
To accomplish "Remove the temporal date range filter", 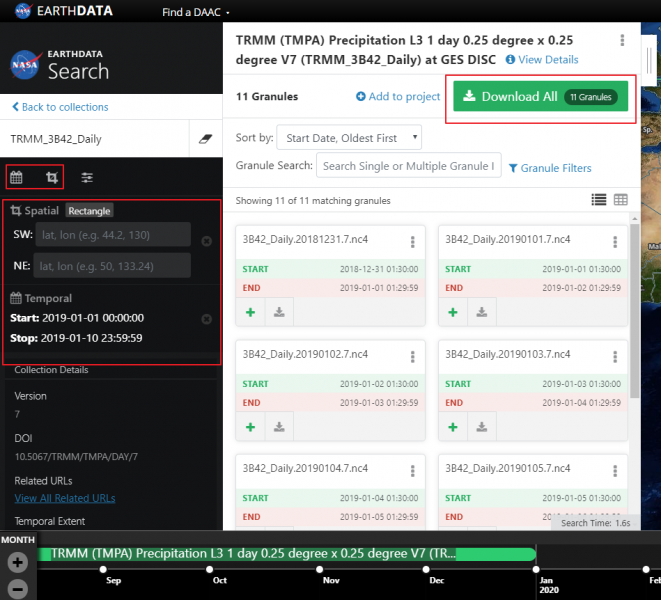I will point(206,319).
